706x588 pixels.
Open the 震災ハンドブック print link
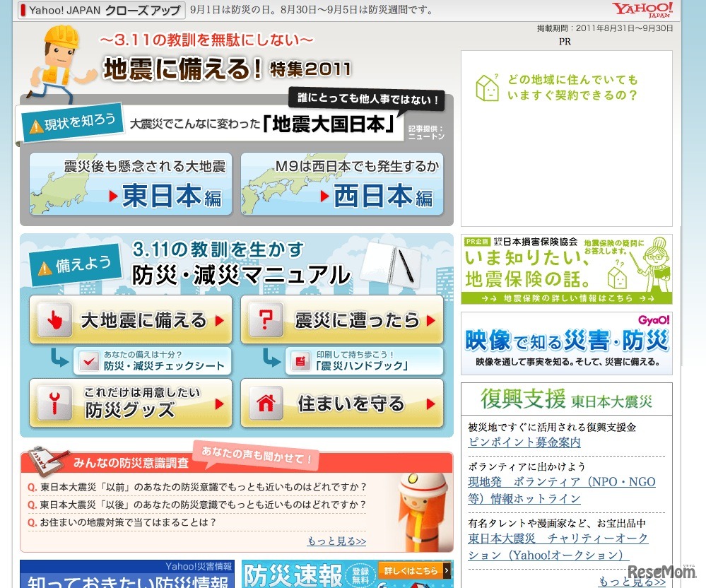coord(364,361)
